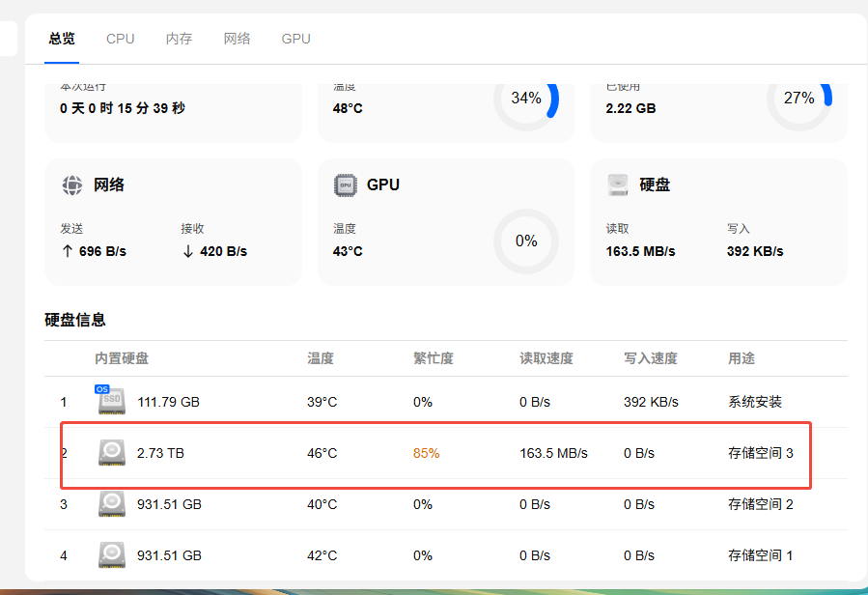Screen dimensions: 868x595
Task: Click the 网络 card title
Action: click(108, 185)
